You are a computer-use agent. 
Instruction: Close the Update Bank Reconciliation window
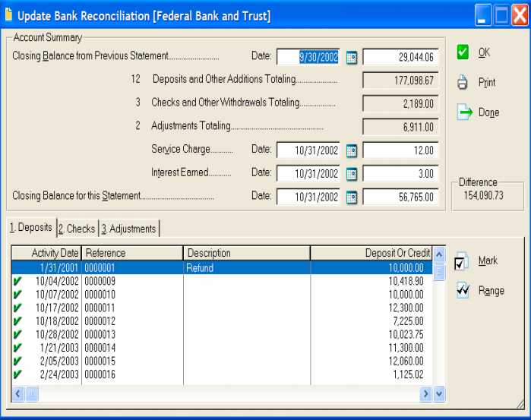pos(520,15)
